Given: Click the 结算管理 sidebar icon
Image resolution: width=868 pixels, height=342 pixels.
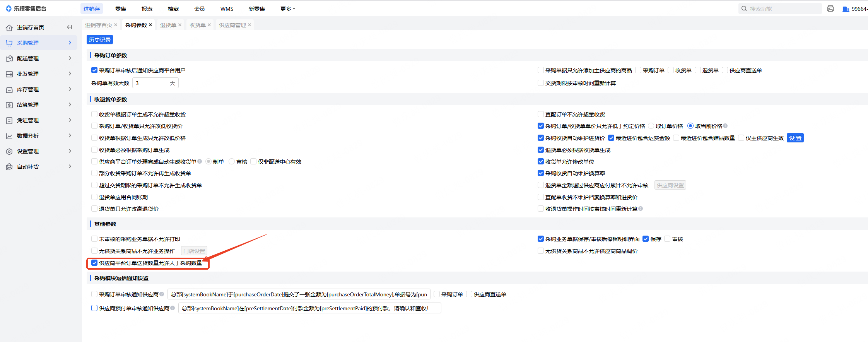Looking at the screenshot, I should pos(9,105).
